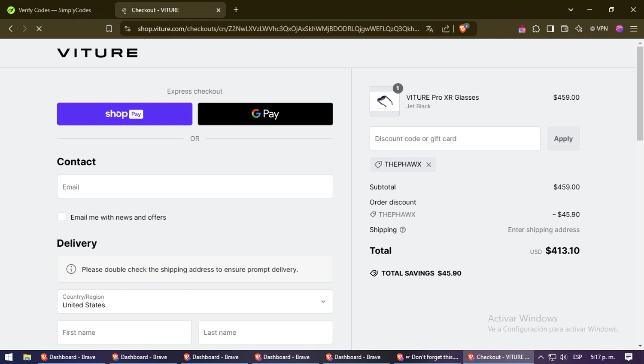Toggle the browser sidebar panel icon
This screenshot has width=644, height=364.
point(550,29)
